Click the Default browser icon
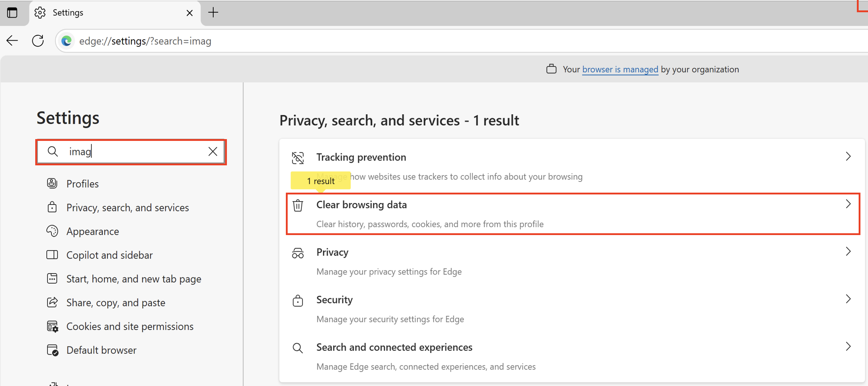 coord(52,350)
